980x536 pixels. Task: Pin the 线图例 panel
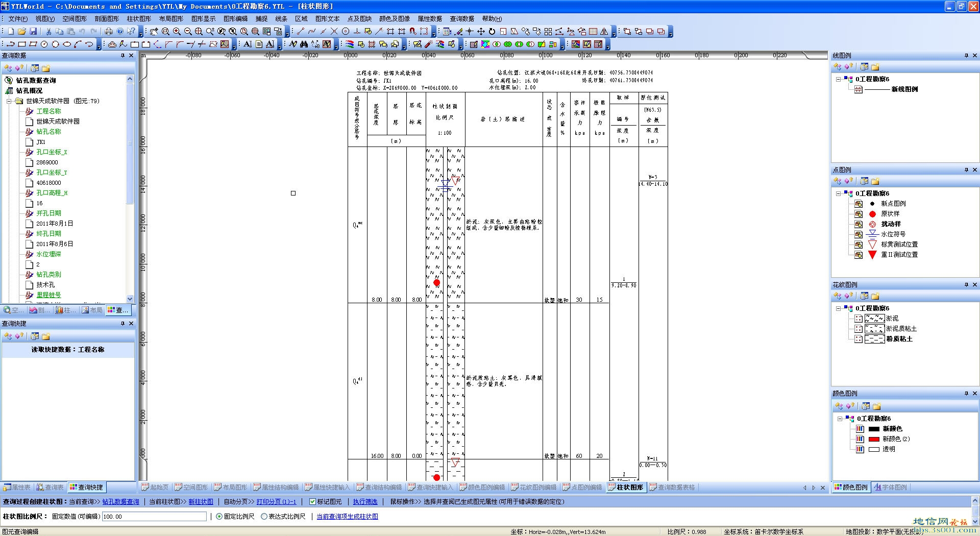pos(966,55)
